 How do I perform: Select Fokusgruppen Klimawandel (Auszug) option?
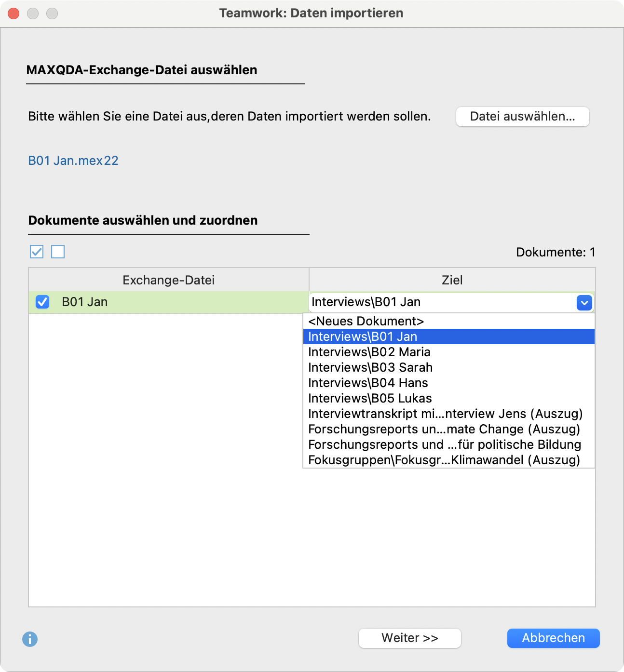tap(444, 460)
